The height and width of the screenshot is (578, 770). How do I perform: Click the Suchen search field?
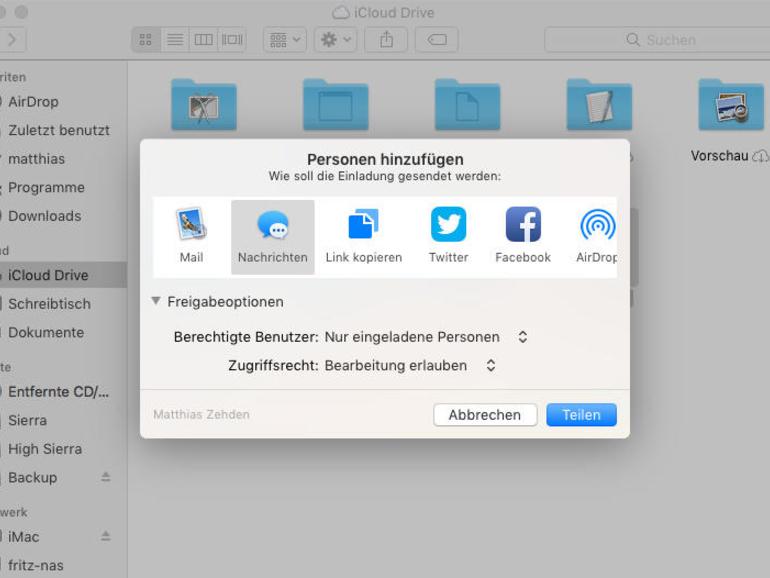[x=657, y=40]
